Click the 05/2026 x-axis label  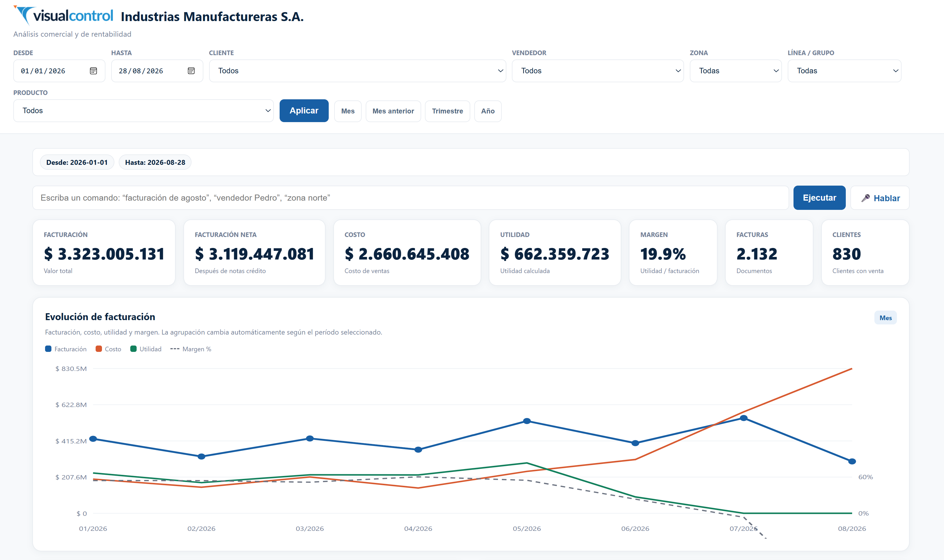527,529
